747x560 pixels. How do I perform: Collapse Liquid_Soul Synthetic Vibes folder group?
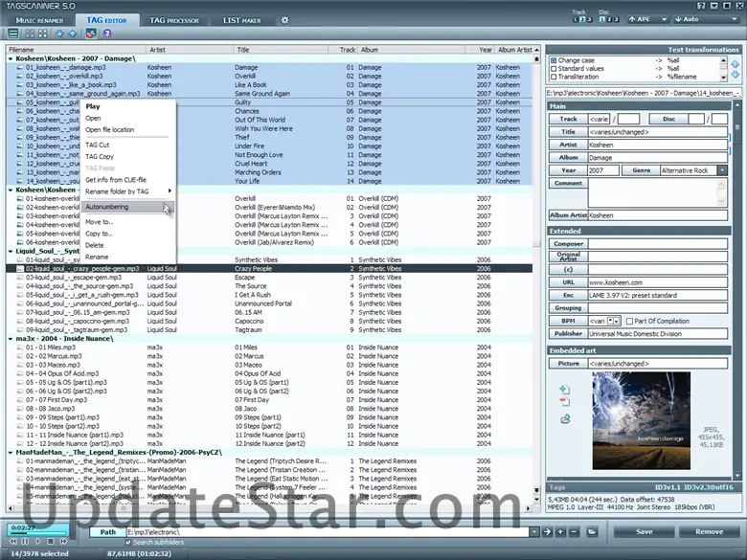pyautogui.click(x=11, y=251)
